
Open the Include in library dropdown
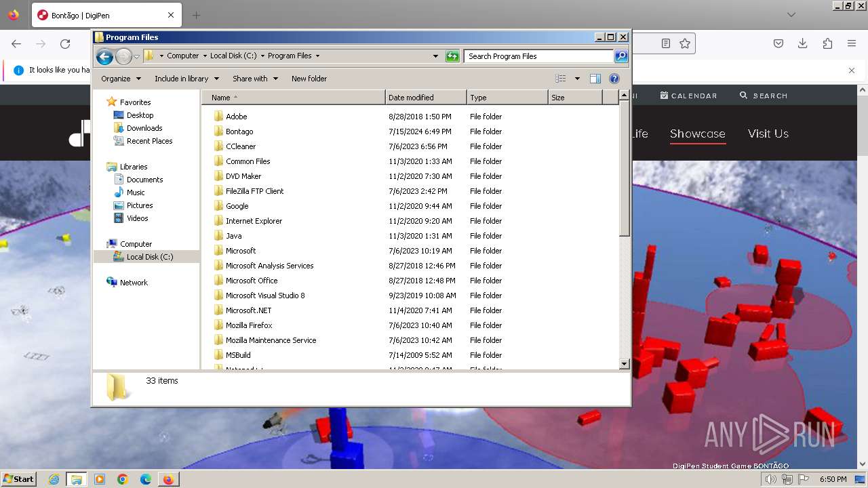point(186,79)
